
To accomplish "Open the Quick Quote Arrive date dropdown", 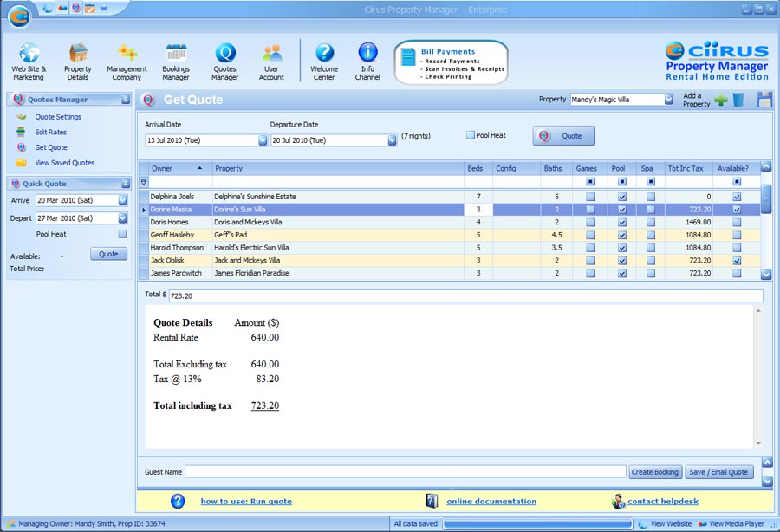I will (122, 200).
